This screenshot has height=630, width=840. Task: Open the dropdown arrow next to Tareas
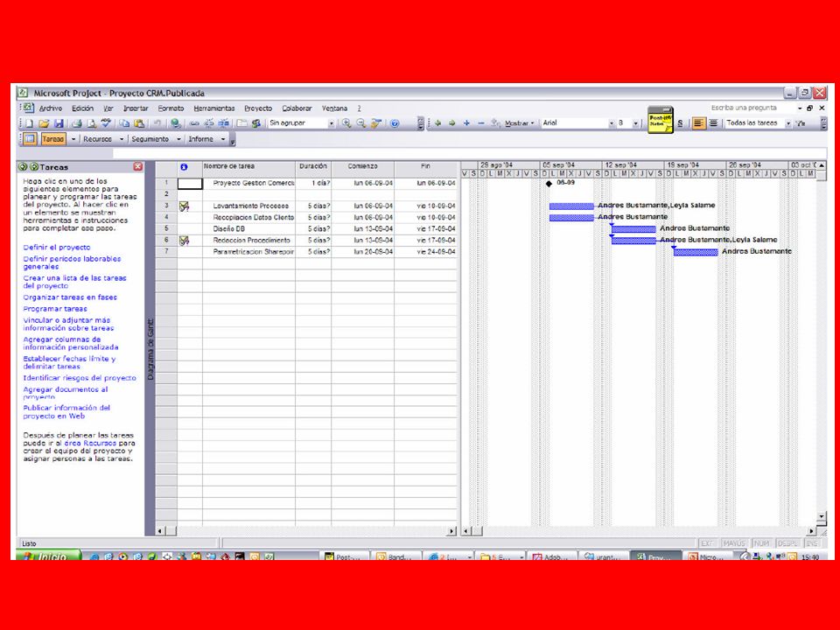point(73,139)
